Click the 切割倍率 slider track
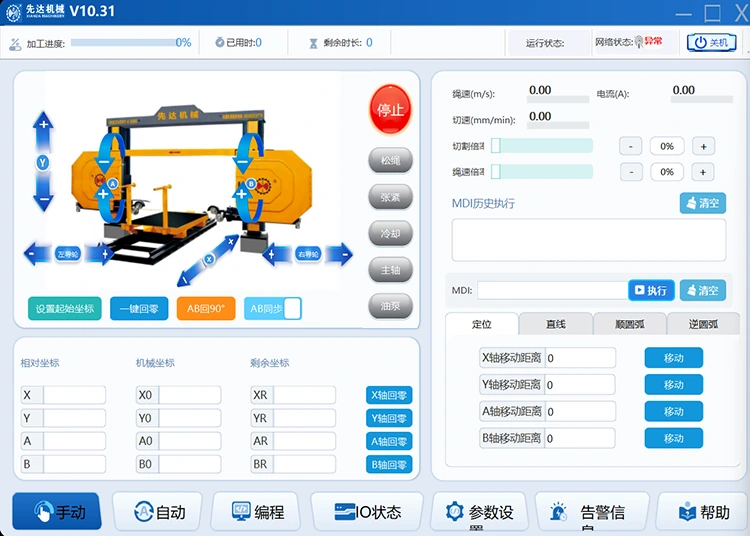The width and height of the screenshot is (750, 536). tap(542, 146)
